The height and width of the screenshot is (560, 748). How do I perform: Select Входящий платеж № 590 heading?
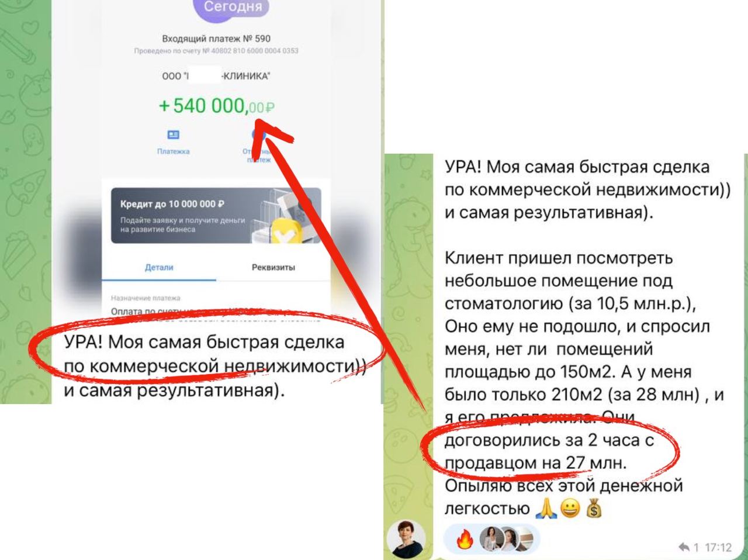(x=216, y=39)
